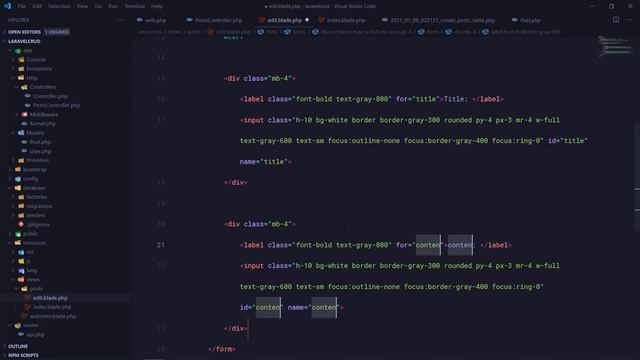Expand the Outline section
The height and width of the screenshot is (360, 640).
(18, 346)
